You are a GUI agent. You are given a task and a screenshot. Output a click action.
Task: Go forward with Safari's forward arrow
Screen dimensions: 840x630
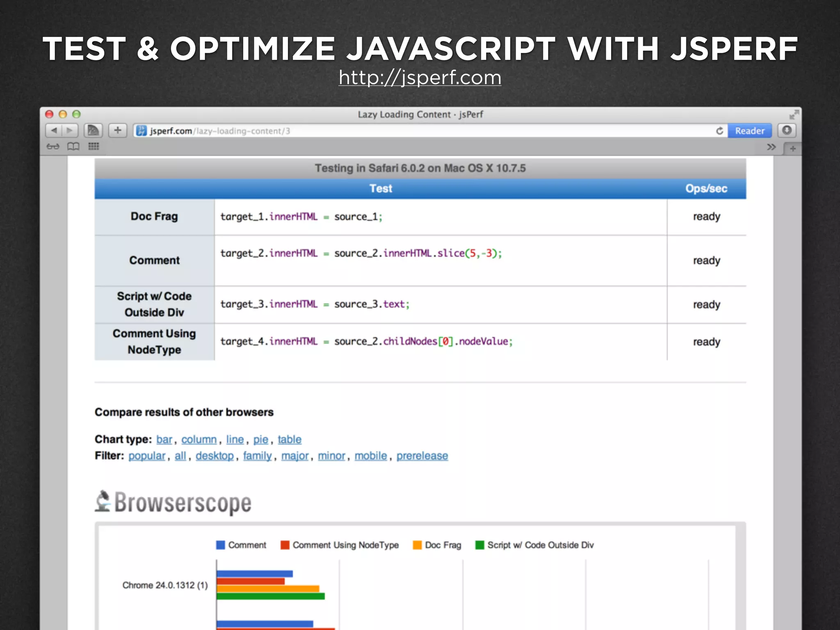point(70,130)
